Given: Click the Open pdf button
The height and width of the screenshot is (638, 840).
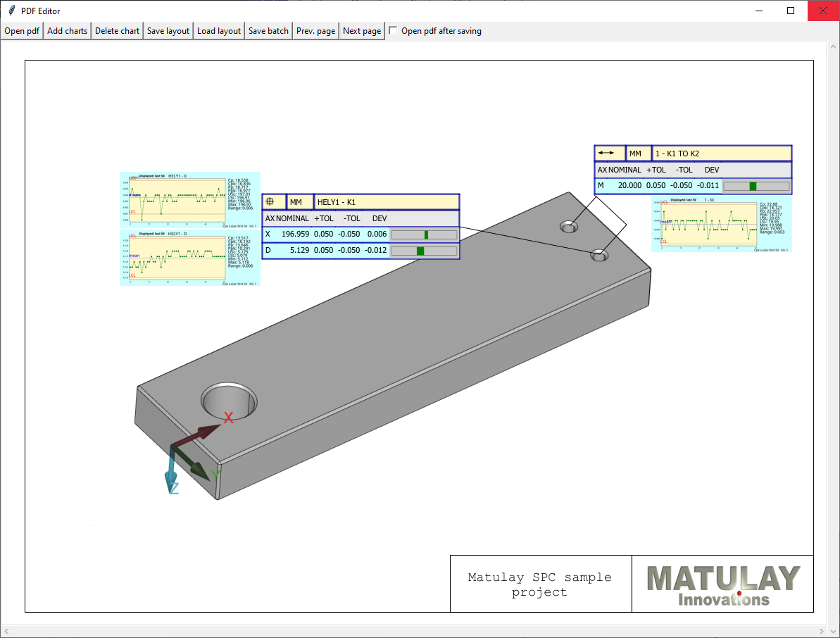Looking at the screenshot, I should coord(22,31).
